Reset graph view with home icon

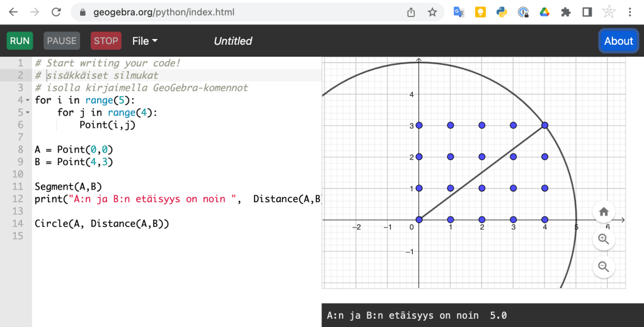[x=603, y=212]
